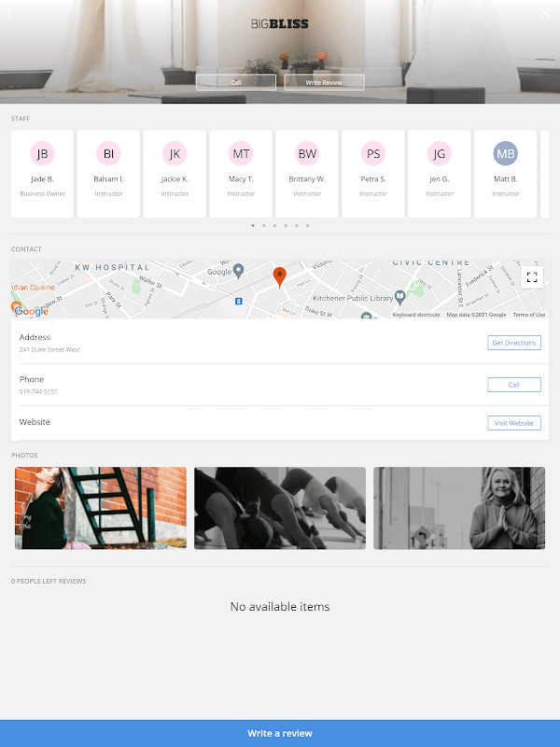Close the BigBliss profile page
560x747 pixels.
[545, 14]
